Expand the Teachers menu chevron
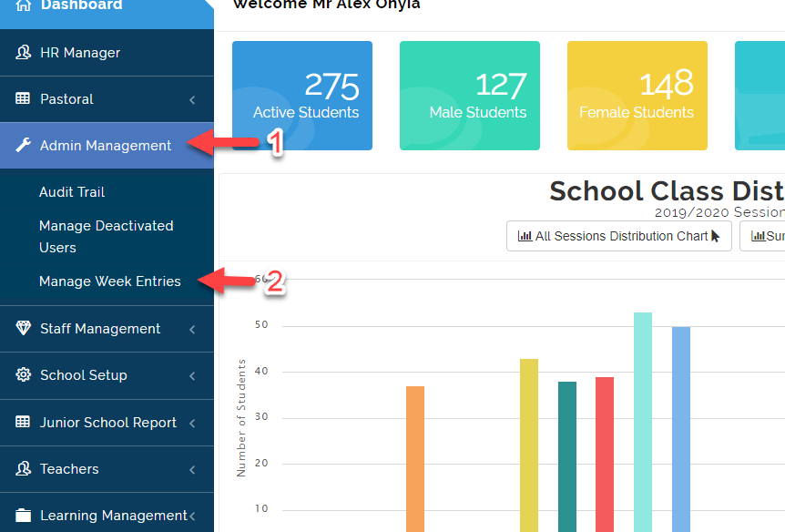Screen dimensions: 785x532 (192, 469)
